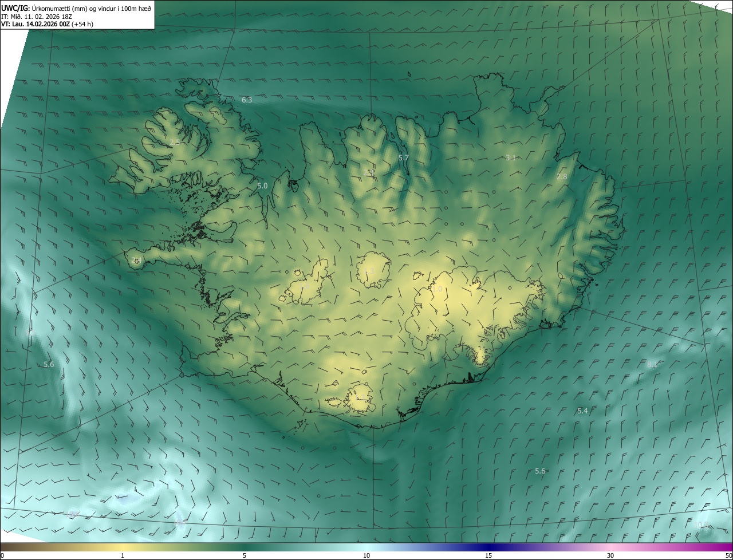The height and width of the screenshot is (560, 733).
Task: Click the 5.0 label beside Húnaflói bay
Action: [262, 186]
